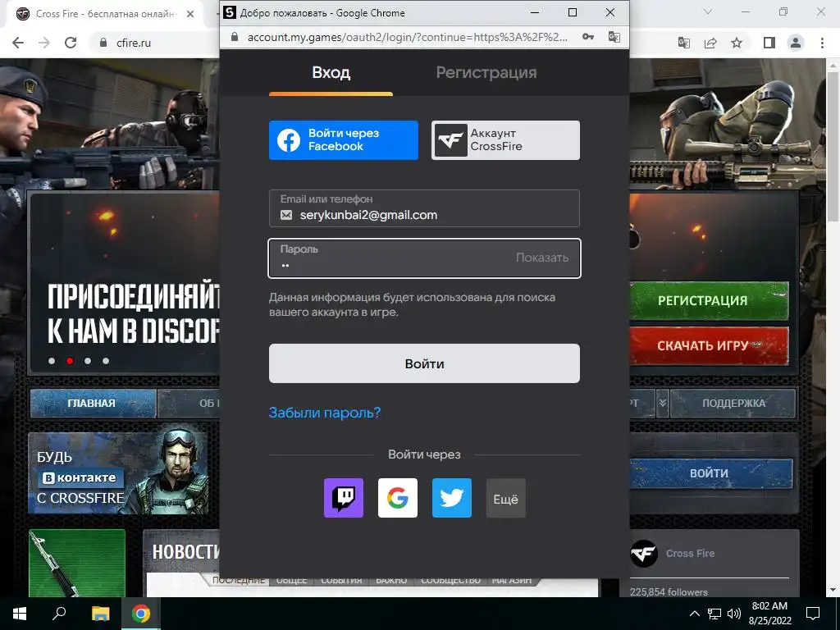Screen dimensions: 840x630
Task: Close the Cross Fire browser tab
Action: [x=190, y=14]
